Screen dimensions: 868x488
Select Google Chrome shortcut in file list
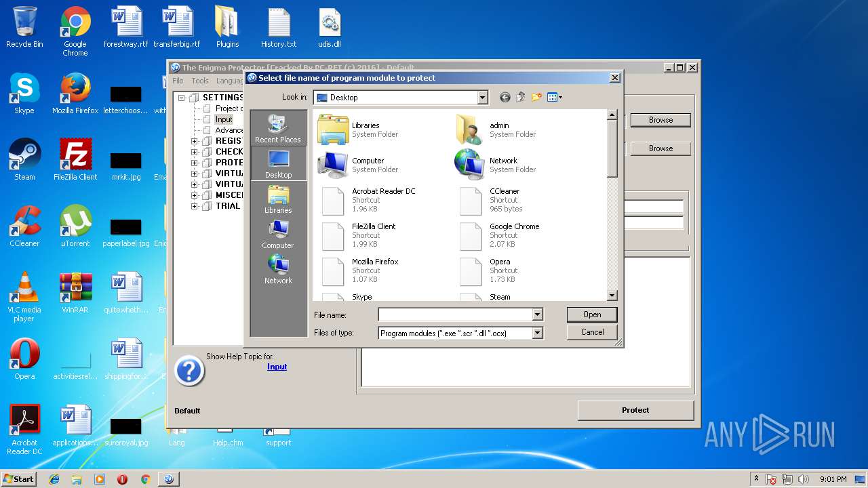tap(499, 235)
